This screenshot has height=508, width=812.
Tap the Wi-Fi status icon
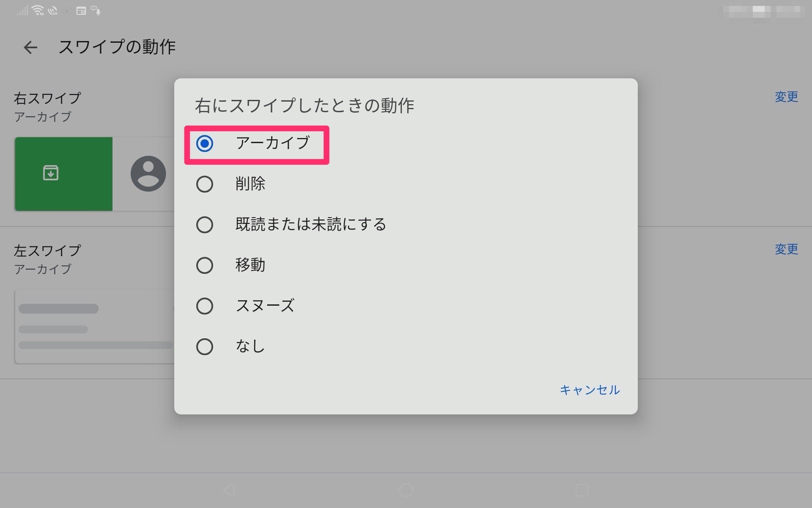point(38,11)
